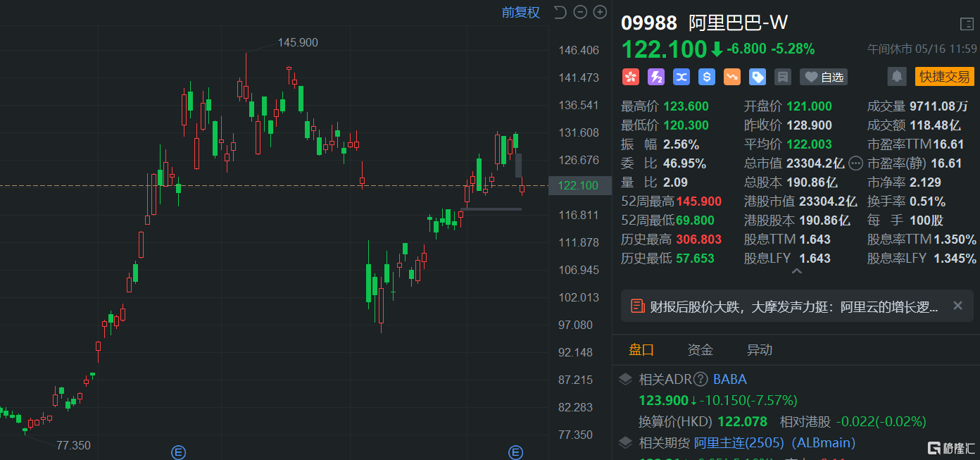This screenshot has width=980, height=460.
Task: Click the 股息率LFY value 1.345%
Action: [955, 259]
